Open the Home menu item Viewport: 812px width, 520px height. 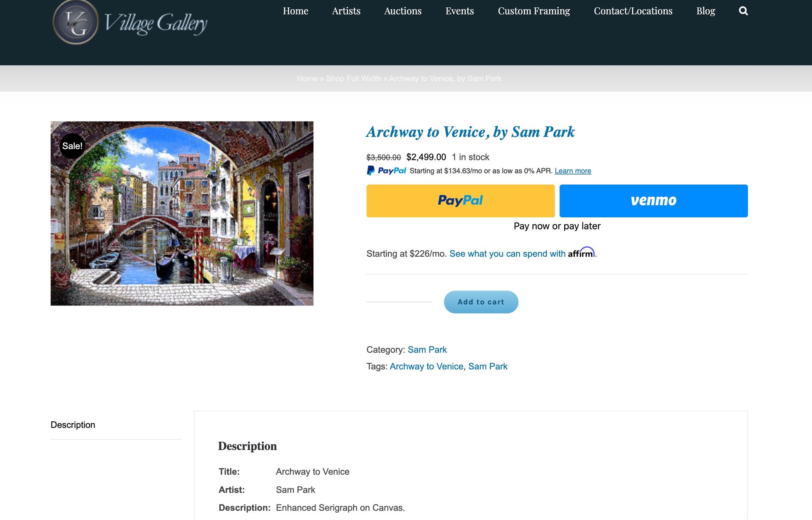click(295, 11)
